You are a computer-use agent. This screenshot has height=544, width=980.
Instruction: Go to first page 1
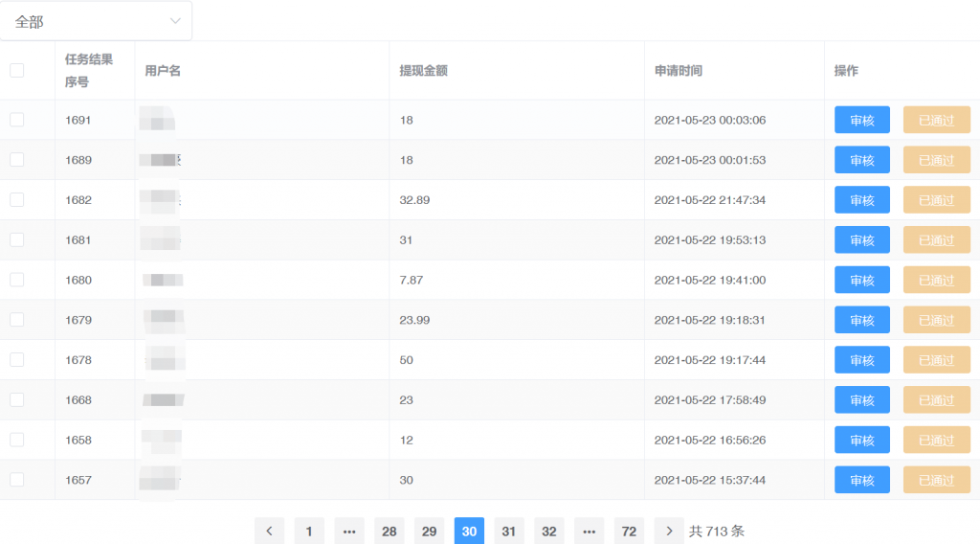click(x=309, y=532)
